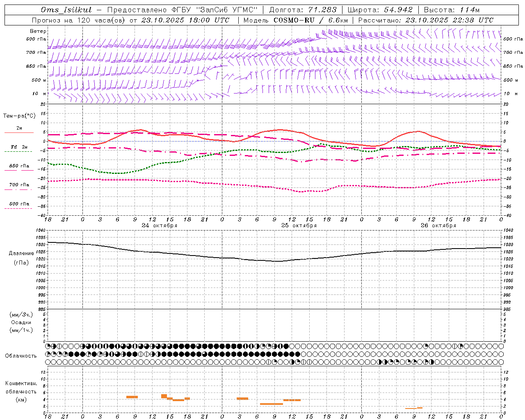Click the Осадки precipitation label

coord(21,322)
